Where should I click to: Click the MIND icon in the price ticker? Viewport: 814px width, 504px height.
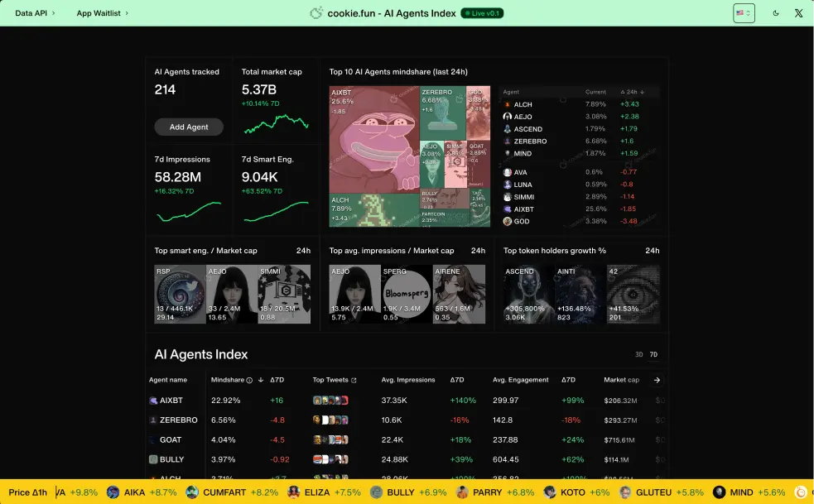(x=719, y=492)
